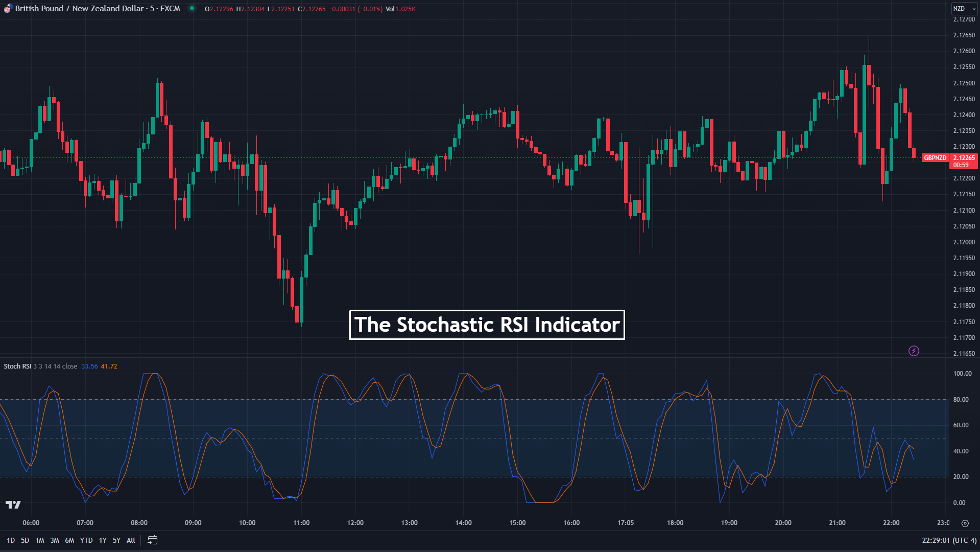Viewport: 980px width, 552px height.
Task: Click the green market status dot in the legend
Action: [191, 9]
